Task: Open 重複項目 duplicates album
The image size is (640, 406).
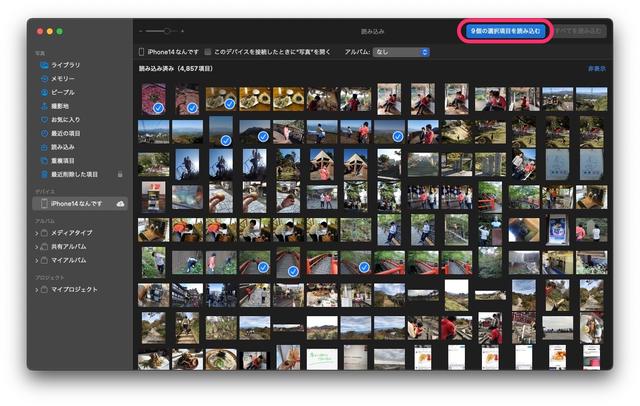Action: (x=63, y=160)
